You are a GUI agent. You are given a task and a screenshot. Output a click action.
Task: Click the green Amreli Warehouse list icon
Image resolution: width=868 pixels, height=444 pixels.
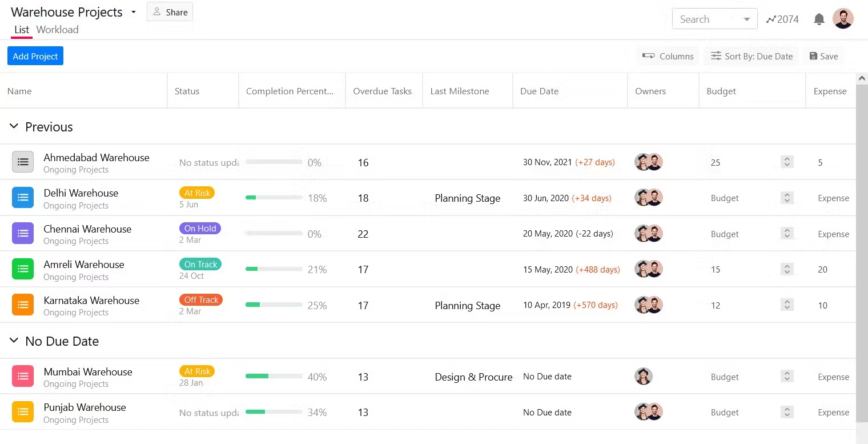(23, 269)
